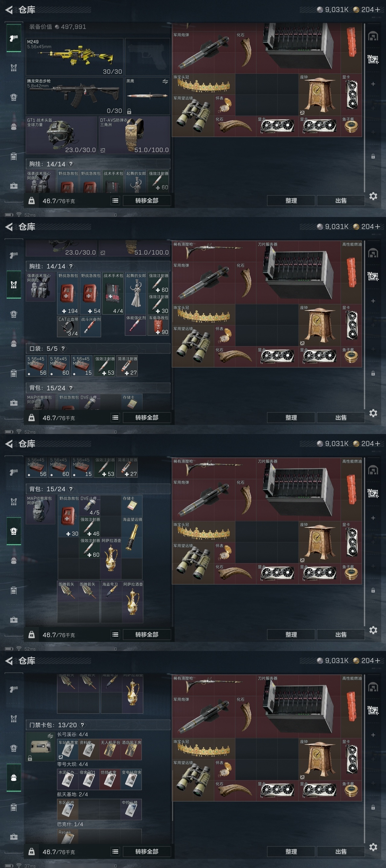Switch to the highlighted backpack sidebar tab
386x868 pixels.
14,531
